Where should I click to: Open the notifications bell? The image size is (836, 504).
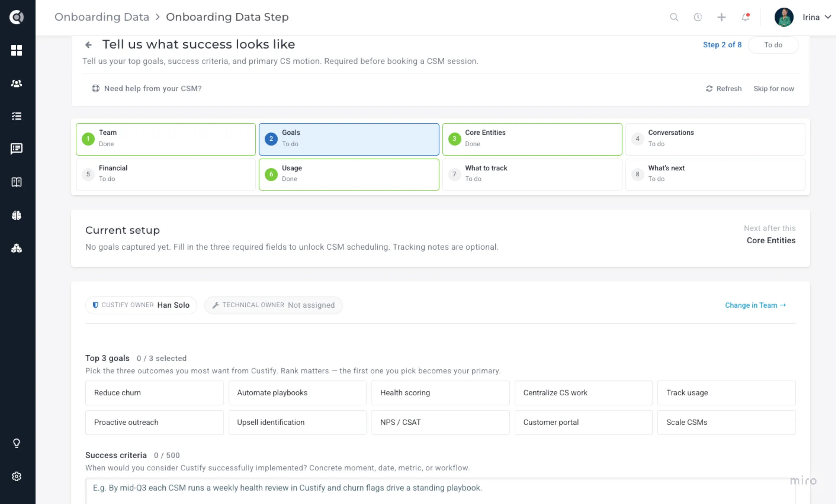tap(745, 17)
